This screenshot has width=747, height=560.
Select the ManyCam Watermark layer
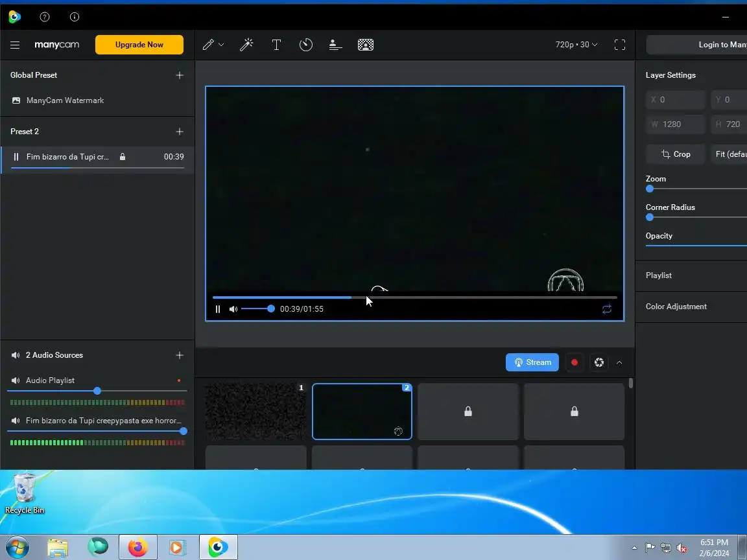click(x=98, y=100)
